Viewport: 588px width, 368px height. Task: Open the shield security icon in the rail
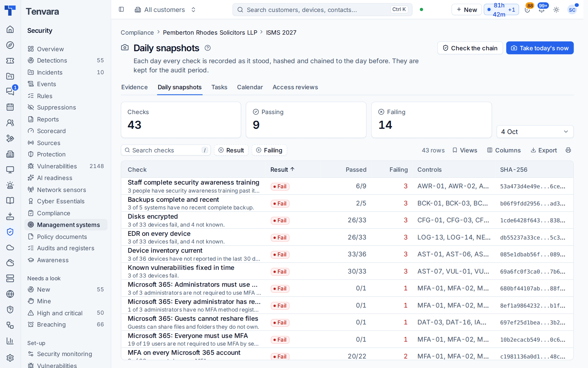10,232
